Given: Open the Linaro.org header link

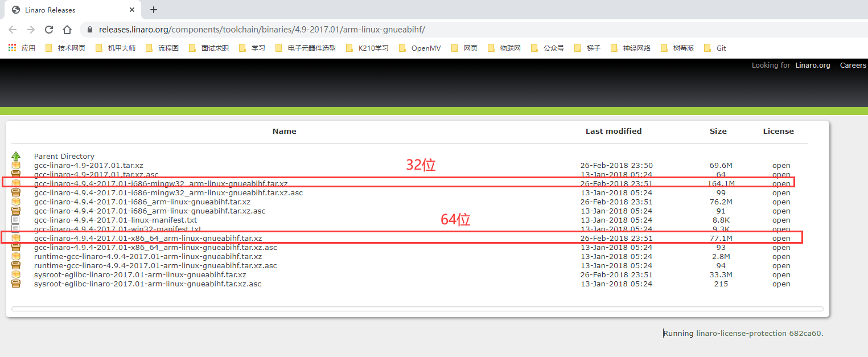Looking at the screenshot, I should point(813,65).
